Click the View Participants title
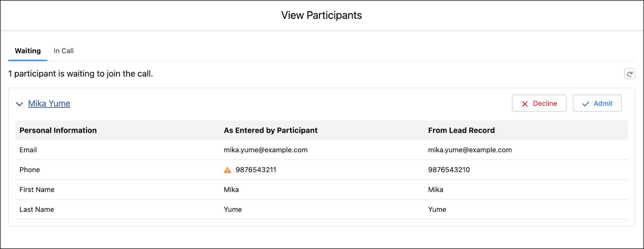Image resolution: width=644 pixels, height=249 pixels. coord(322,15)
